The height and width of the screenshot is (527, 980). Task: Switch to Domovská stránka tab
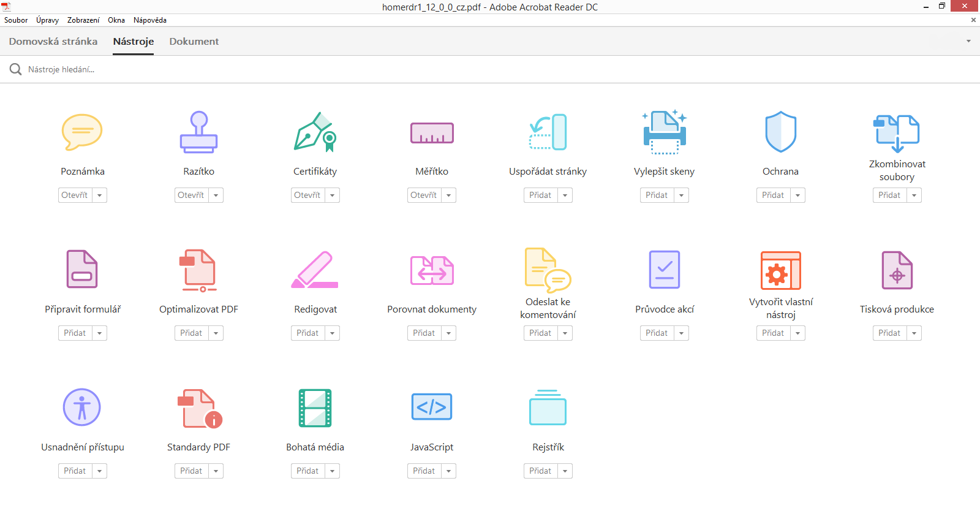[53, 41]
